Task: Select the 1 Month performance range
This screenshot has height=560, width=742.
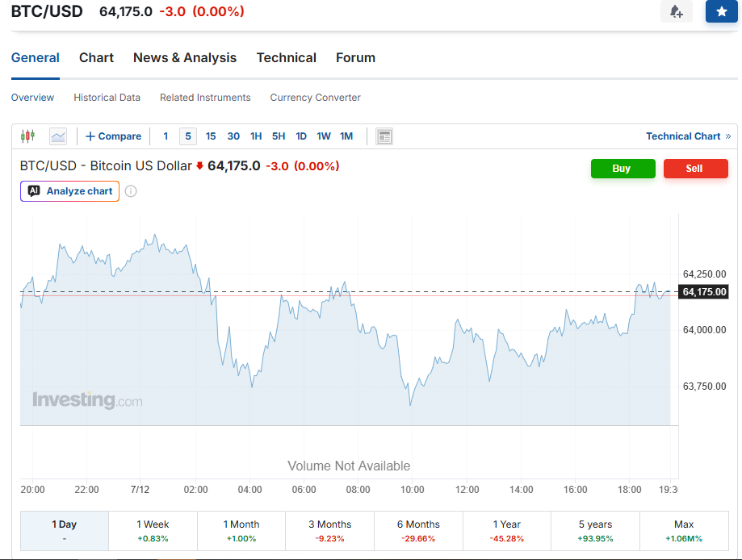Action: (241, 531)
